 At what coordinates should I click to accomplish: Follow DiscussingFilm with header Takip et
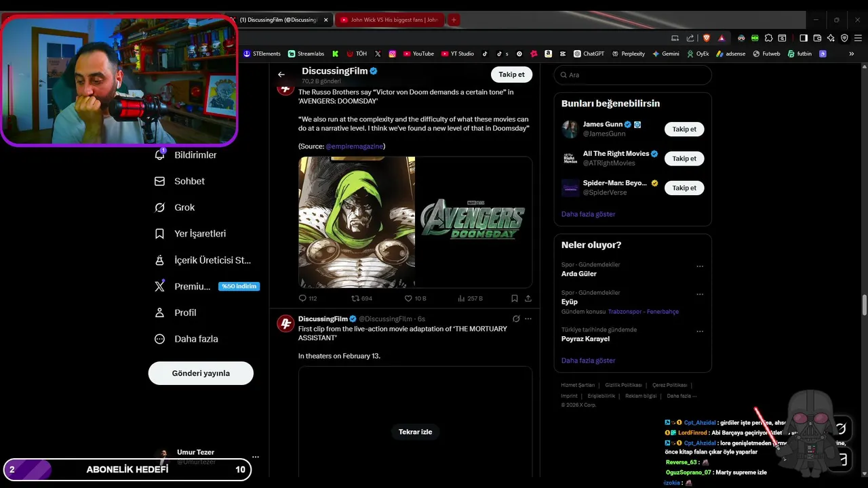pyautogui.click(x=511, y=75)
